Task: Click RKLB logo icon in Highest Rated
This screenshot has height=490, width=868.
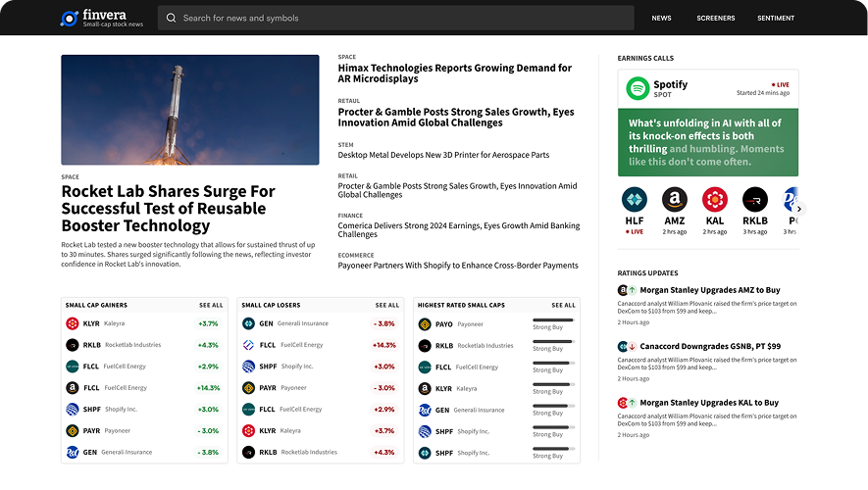Action: click(x=425, y=346)
